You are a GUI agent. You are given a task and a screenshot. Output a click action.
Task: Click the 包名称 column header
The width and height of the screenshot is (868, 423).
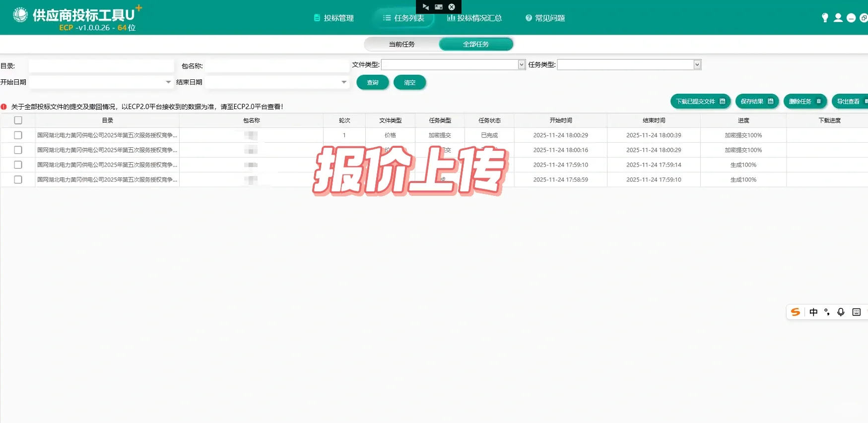252,121
